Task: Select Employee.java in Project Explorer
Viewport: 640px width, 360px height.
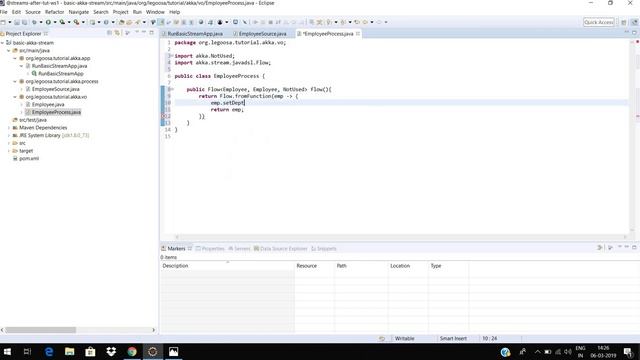Action: (x=48, y=105)
